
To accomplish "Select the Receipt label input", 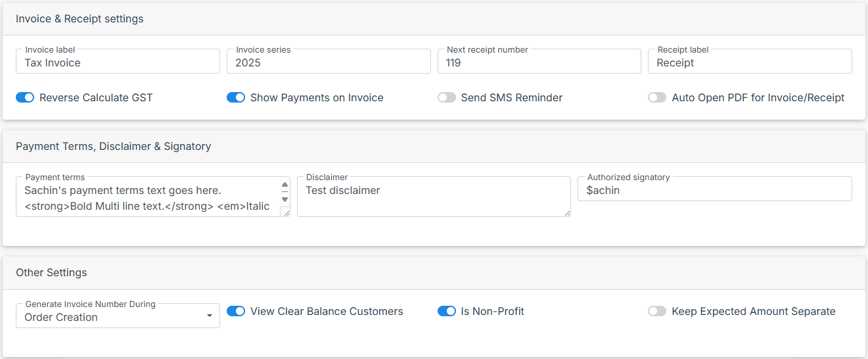I will tap(749, 63).
